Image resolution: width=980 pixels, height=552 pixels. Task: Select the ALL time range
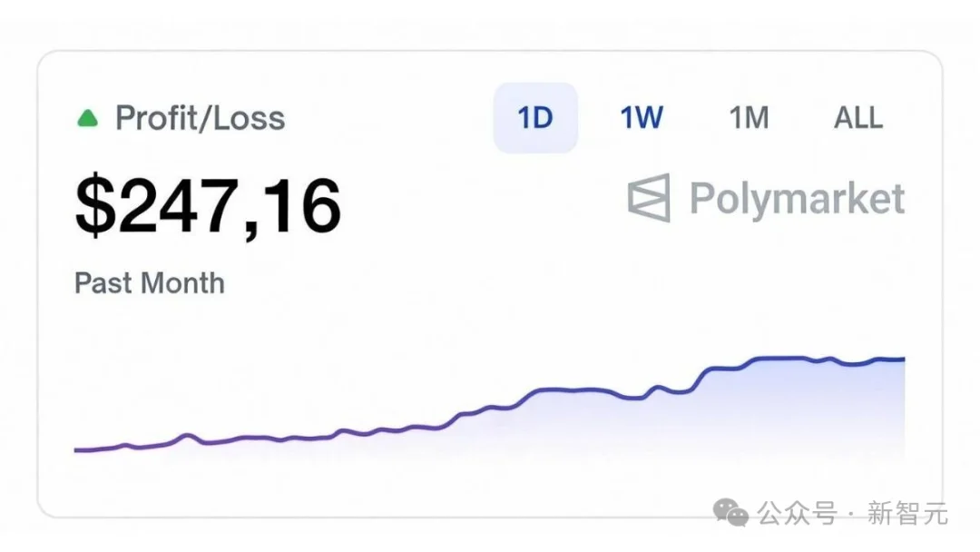pos(857,118)
